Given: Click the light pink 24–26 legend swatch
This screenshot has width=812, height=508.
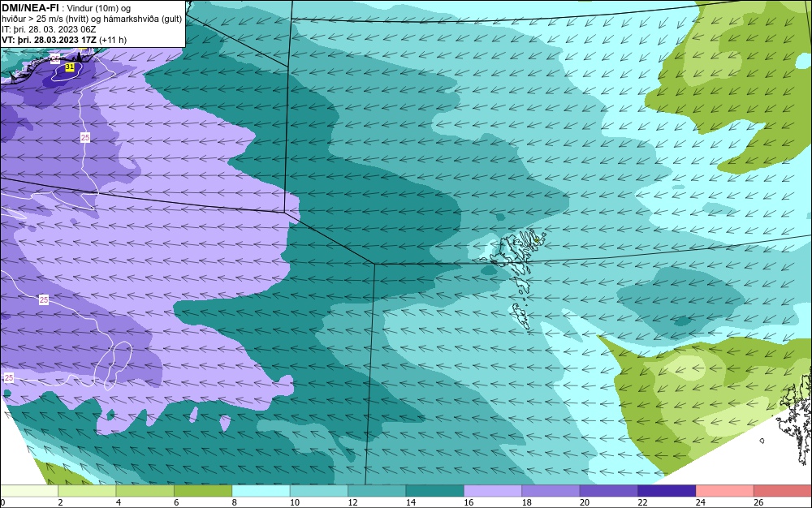Looking at the screenshot, I should [725, 491].
